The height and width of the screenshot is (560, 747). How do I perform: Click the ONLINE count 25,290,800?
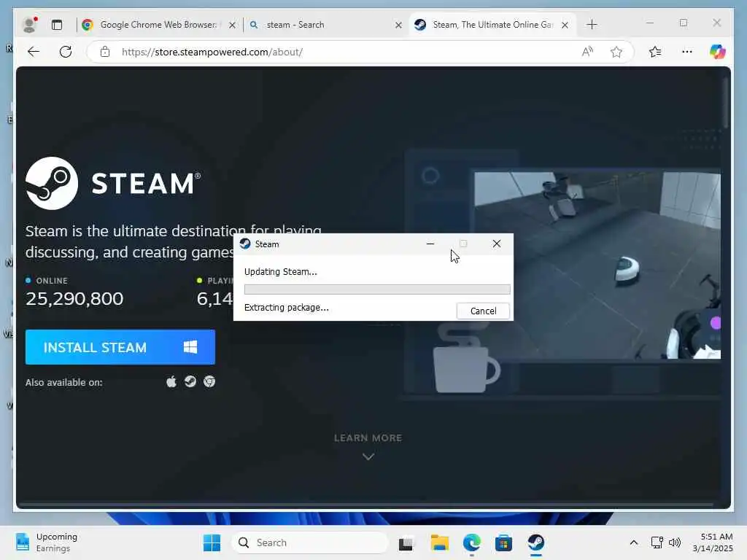coord(74,298)
